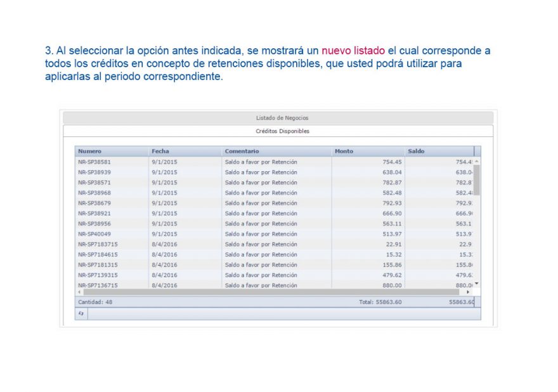The image size is (558, 392).
Task: Click the Comentario cell of row NR-SP38939
Action: (x=276, y=173)
